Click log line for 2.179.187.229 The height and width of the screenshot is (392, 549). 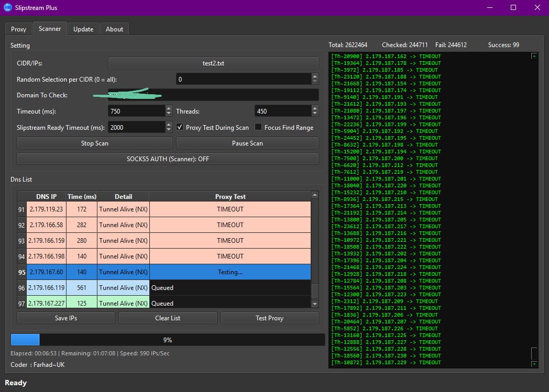pos(386,363)
